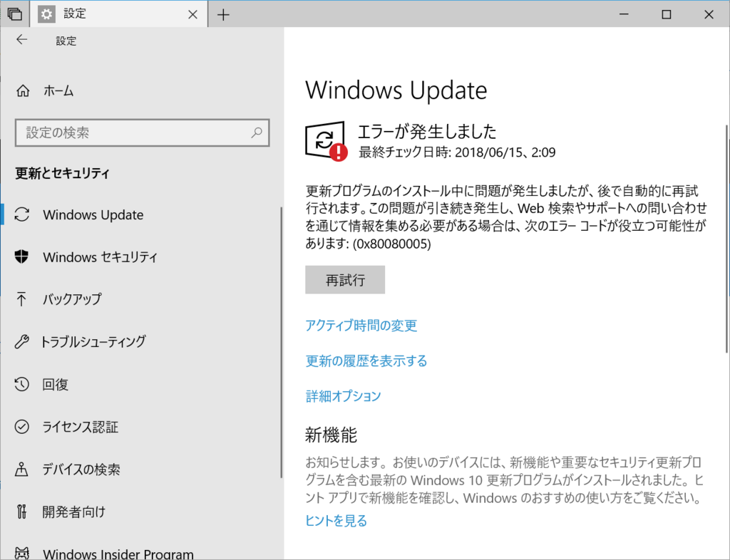Select the 設定 tab title

pyautogui.click(x=75, y=14)
